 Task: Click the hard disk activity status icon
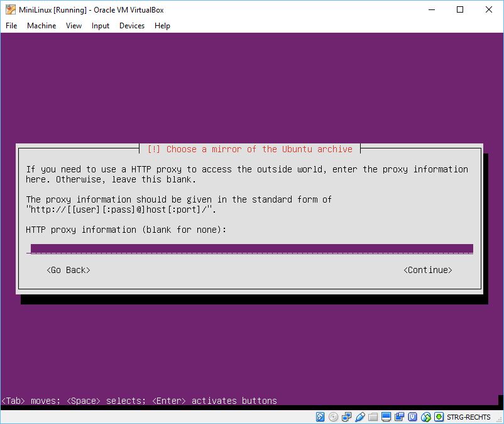320,417
